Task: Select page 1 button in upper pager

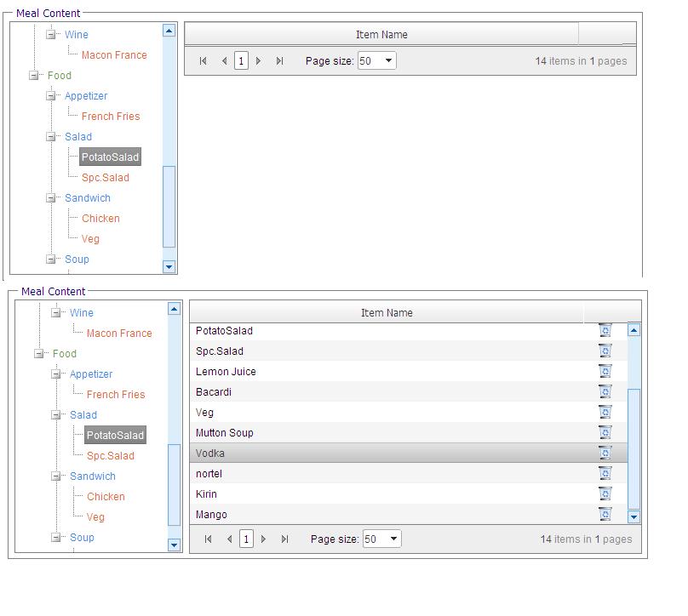Action: [241, 60]
